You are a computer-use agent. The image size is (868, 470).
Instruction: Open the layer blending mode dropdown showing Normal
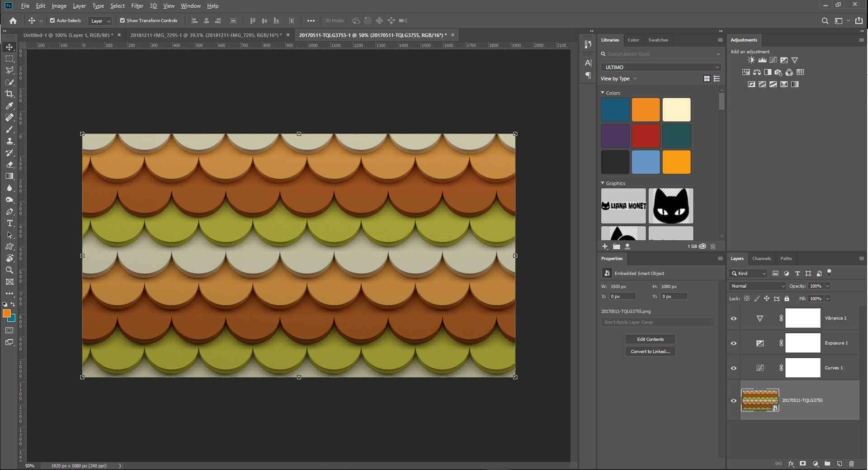757,286
